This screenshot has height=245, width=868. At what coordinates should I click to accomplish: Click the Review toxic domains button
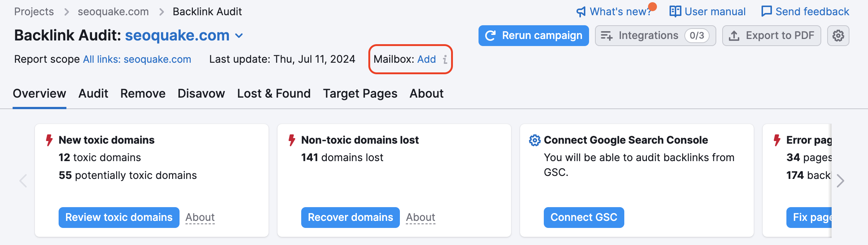(119, 218)
